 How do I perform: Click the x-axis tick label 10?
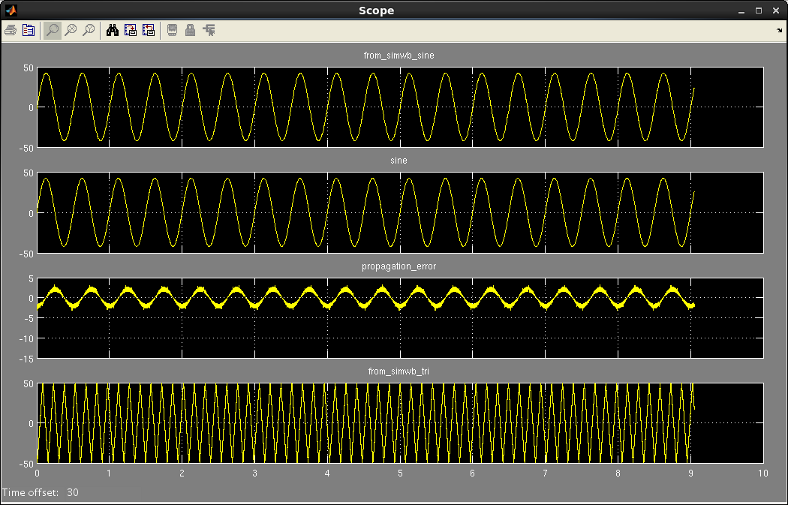pos(763,473)
